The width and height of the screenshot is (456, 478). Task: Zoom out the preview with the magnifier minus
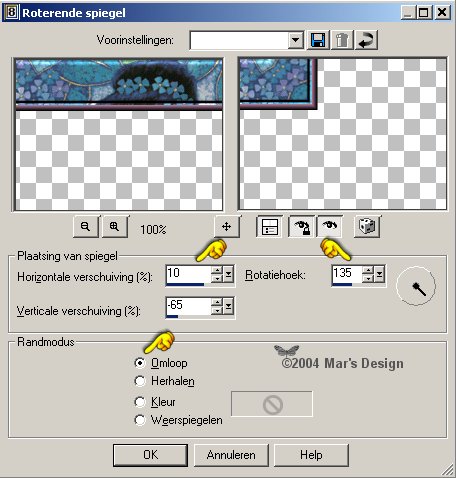pyautogui.click(x=86, y=227)
